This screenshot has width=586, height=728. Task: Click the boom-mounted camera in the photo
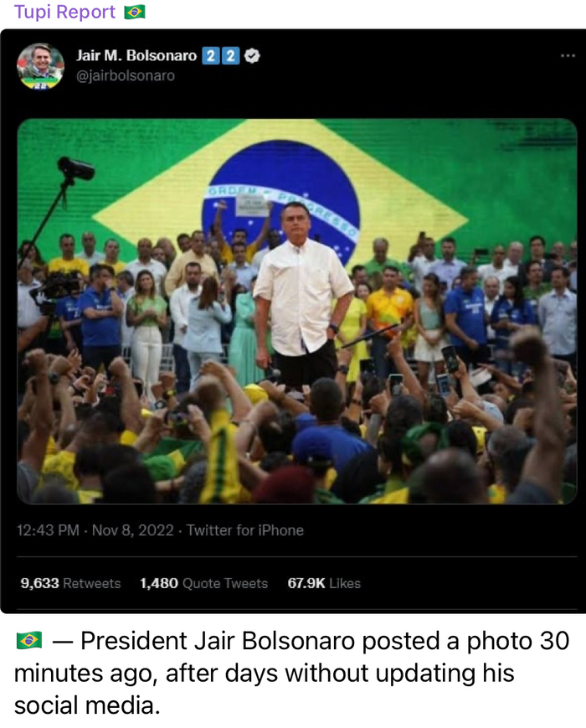pos(75,168)
